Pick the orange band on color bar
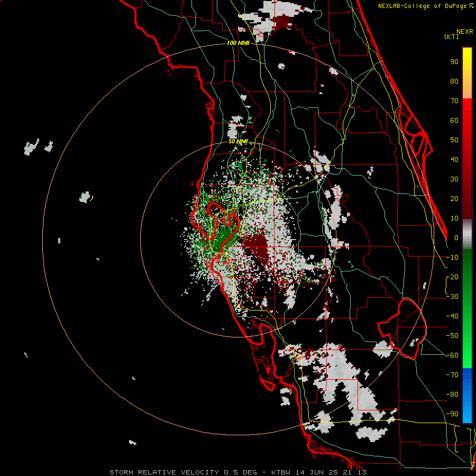Viewport: 476px width, 476px height. [x=467, y=90]
